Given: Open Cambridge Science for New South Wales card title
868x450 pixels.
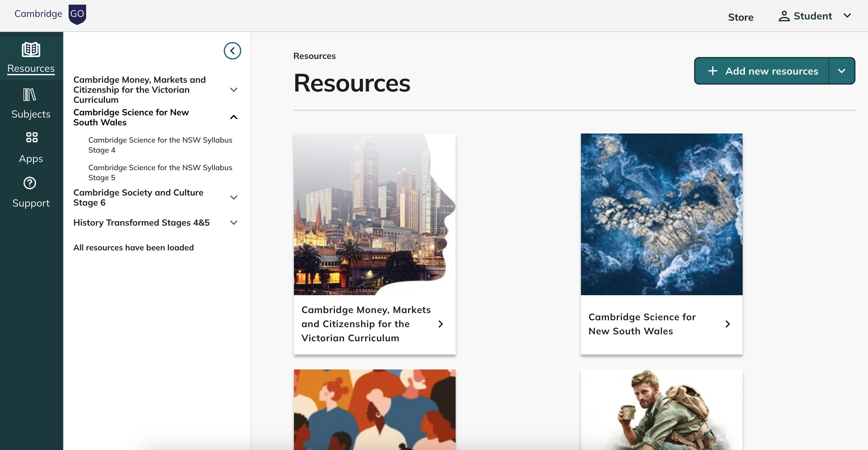Looking at the screenshot, I should [x=642, y=324].
